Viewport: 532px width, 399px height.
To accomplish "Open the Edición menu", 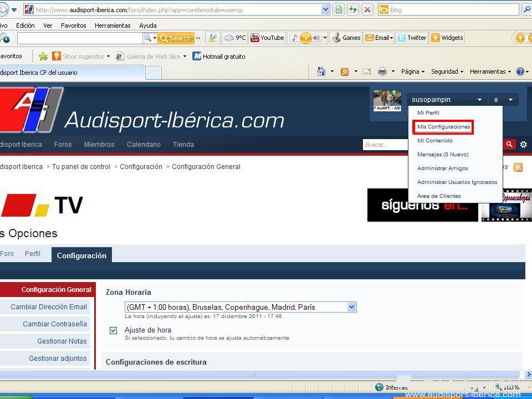I will (x=25, y=25).
